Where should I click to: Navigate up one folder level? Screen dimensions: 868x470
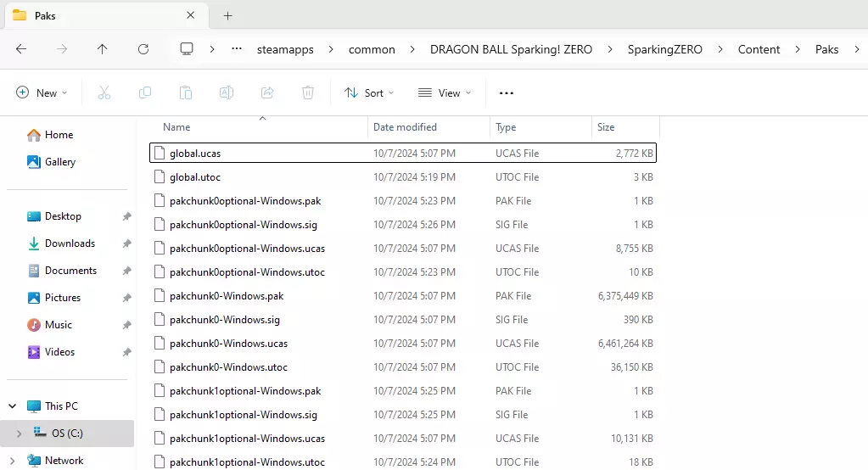tap(103, 49)
